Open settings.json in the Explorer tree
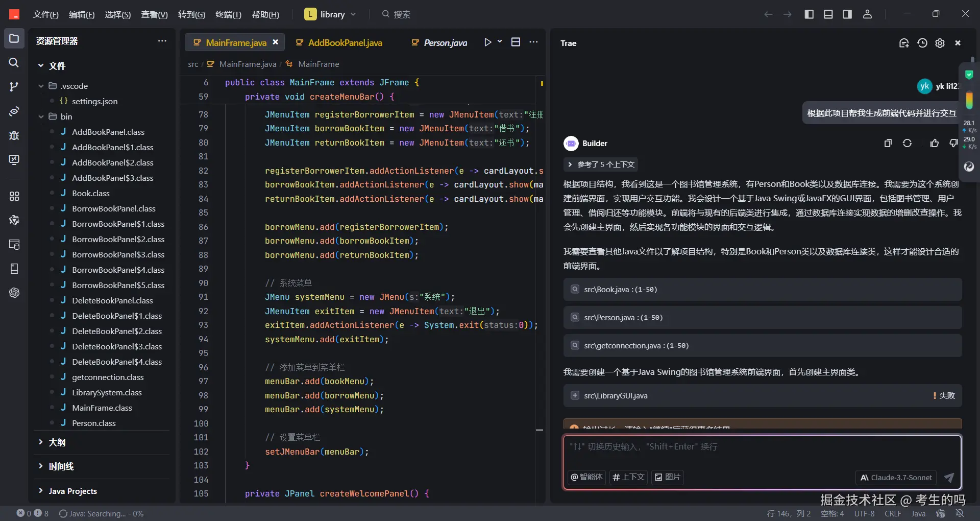This screenshot has width=980, height=521. 94,101
